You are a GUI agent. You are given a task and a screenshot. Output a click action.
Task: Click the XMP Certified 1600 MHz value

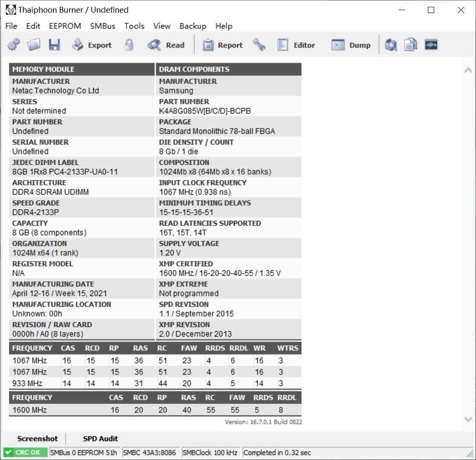pos(220,273)
